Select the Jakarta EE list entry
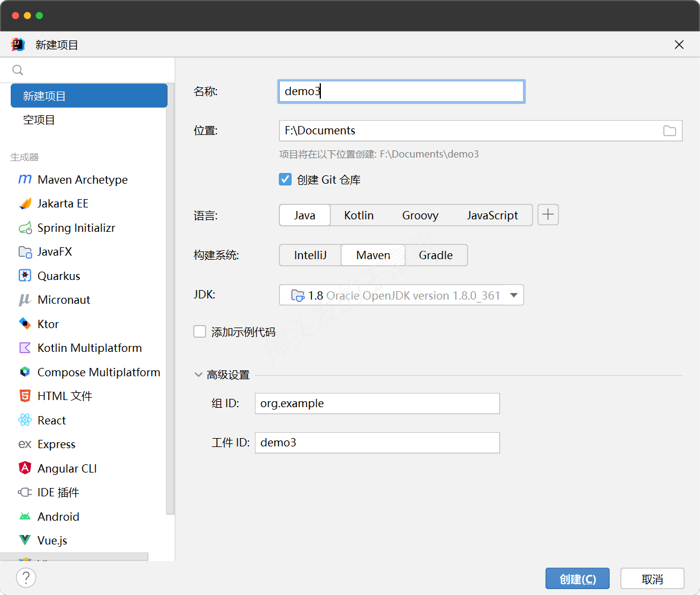This screenshot has width=700, height=595. [x=62, y=204]
